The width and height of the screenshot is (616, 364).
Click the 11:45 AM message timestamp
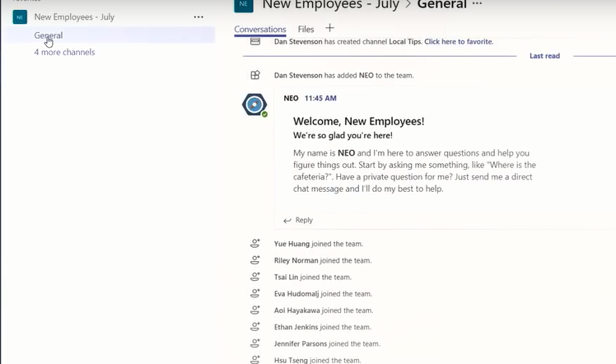click(x=320, y=98)
